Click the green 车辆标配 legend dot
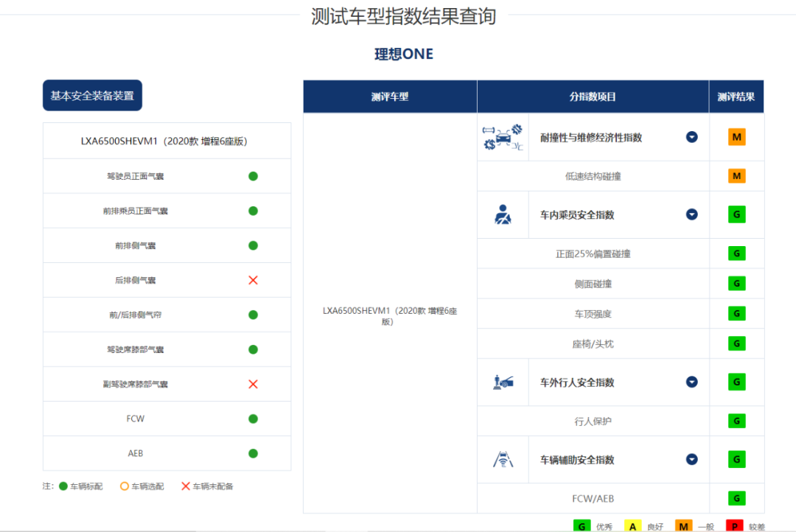Viewport: 796px width, 532px height. coord(63,486)
